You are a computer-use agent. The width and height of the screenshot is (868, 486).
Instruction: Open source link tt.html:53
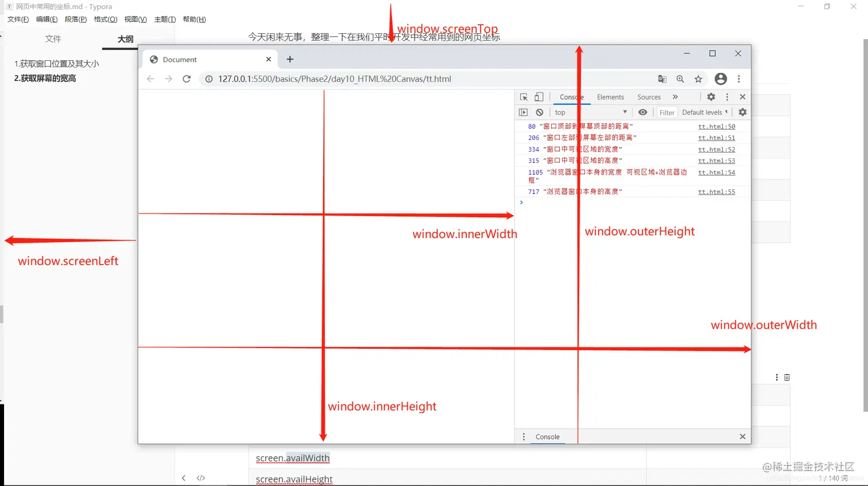click(716, 161)
